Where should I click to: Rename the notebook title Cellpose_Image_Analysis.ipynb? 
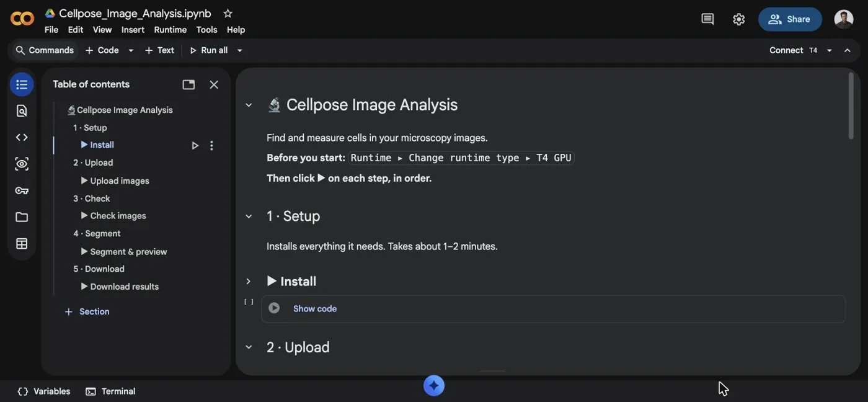(135, 13)
